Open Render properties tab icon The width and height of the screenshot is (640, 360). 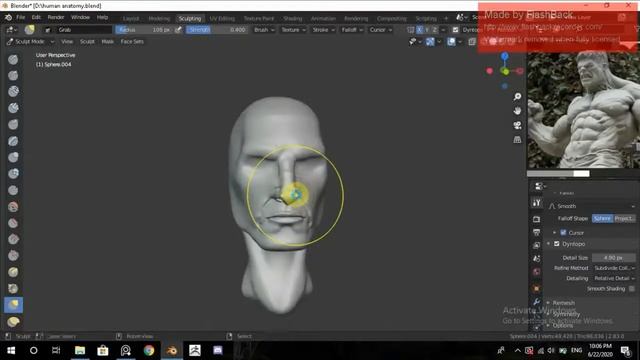pyautogui.click(x=537, y=219)
